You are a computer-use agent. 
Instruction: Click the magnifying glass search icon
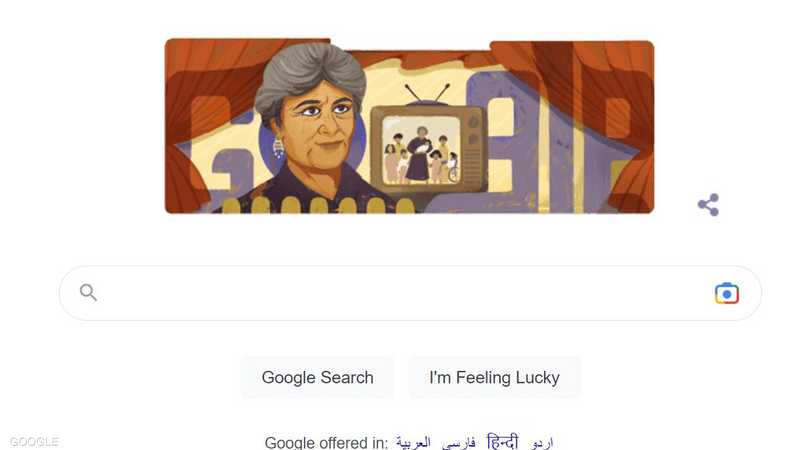click(88, 292)
